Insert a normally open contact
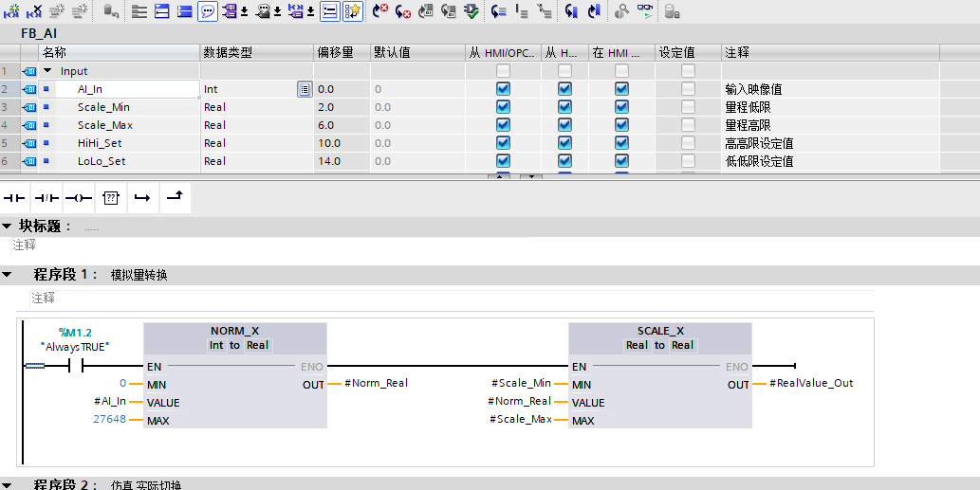Image resolution: width=980 pixels, height=490 pixels. (x=14, y=198)
